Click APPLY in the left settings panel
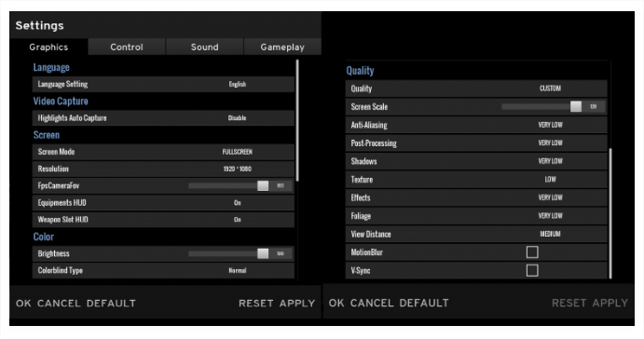The image size is (644, 339). click(x=297, y=304)
